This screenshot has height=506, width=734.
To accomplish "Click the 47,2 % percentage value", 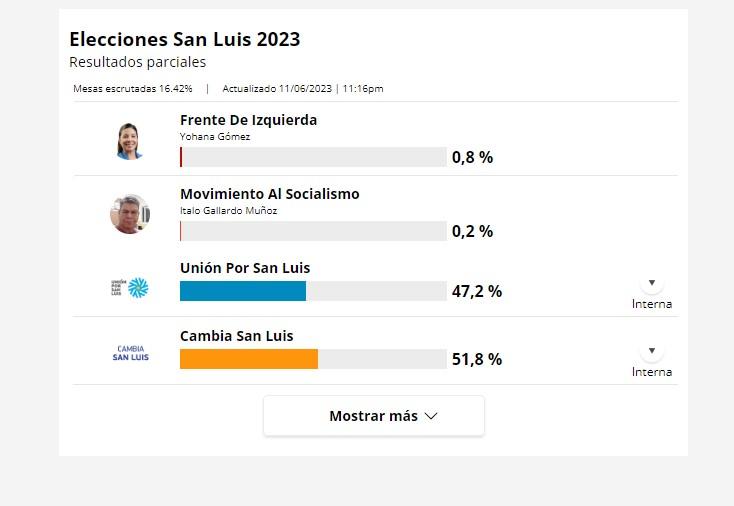I will click(477, 291).
